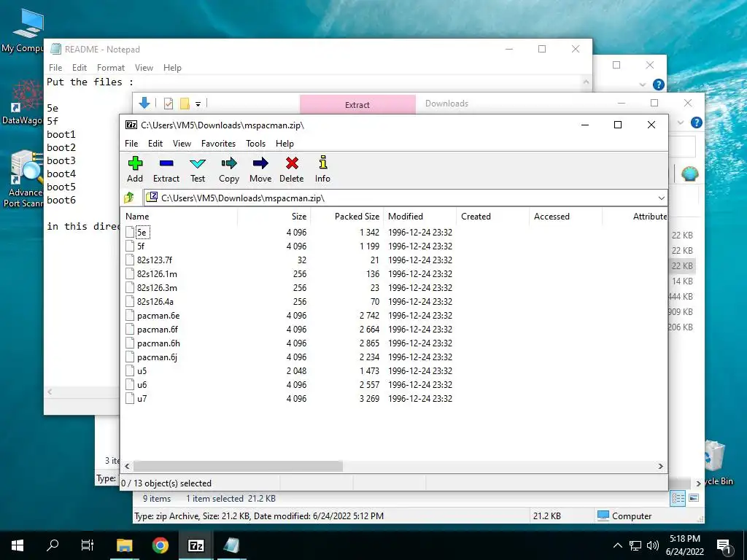The image size is (747, 560).
Task: Select the u5 file
Action: [x=142, y=370]
